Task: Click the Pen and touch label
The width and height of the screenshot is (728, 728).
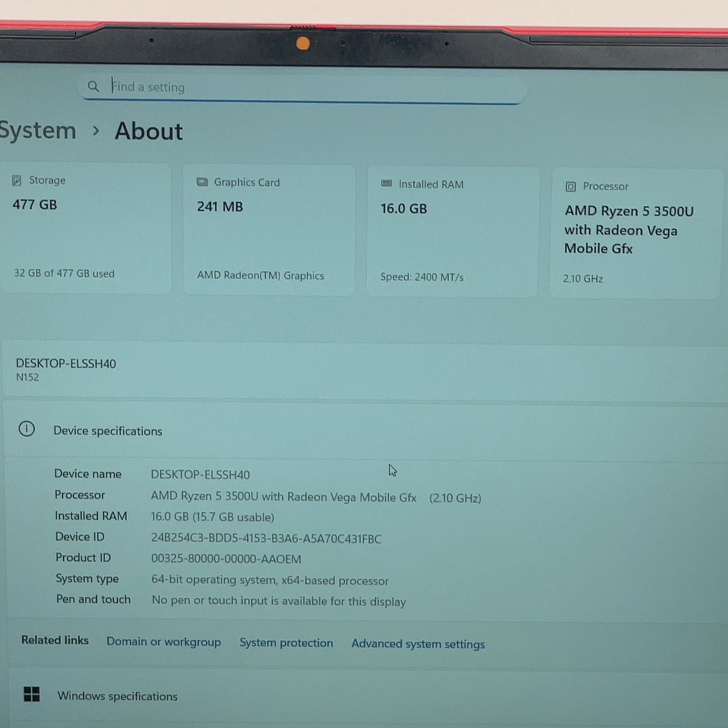Action: 93,599
